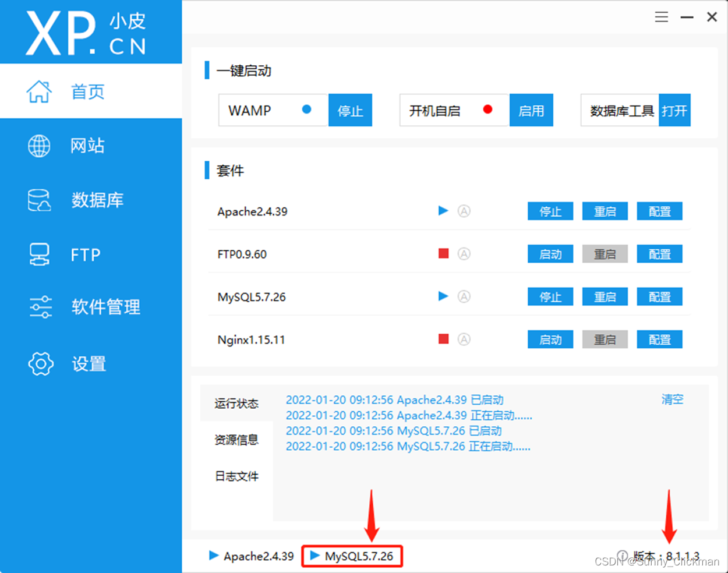728x573 pixels.
Task: Click the info icon beside version 8.1.1.3
Action: (x=622, y=556)
